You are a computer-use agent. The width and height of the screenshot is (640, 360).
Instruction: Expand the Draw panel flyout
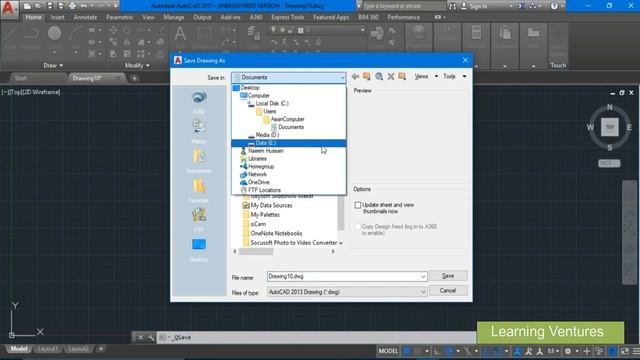coord(53,65)
